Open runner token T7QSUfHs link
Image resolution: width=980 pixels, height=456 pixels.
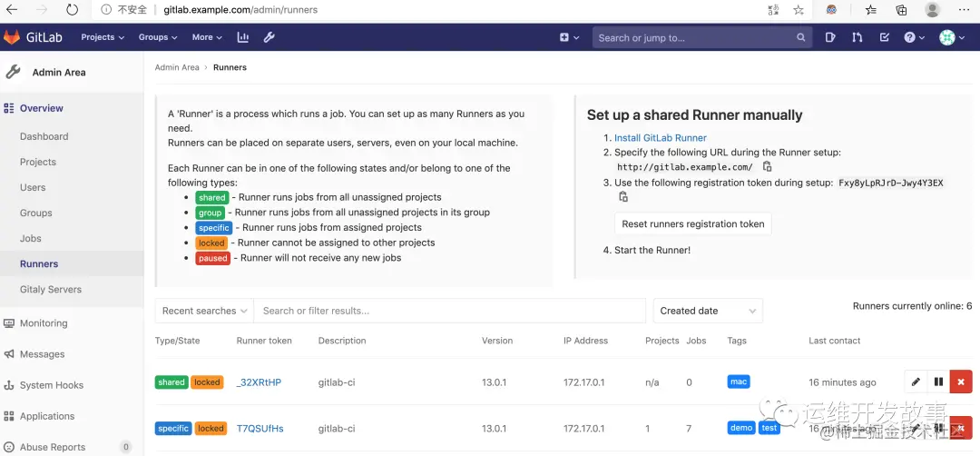(x=260, y=429)
